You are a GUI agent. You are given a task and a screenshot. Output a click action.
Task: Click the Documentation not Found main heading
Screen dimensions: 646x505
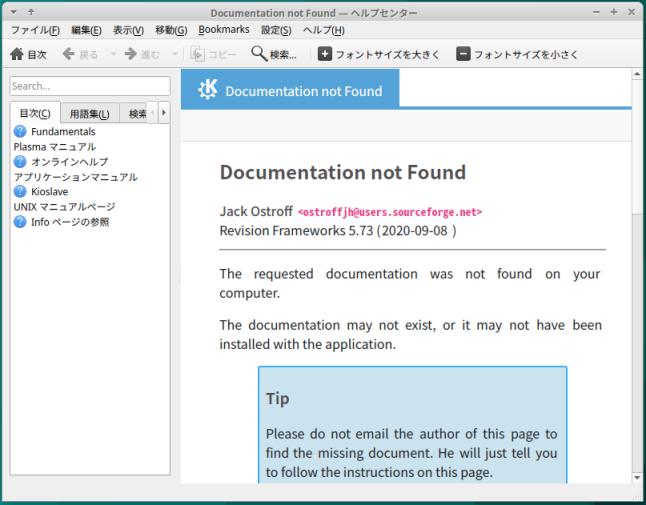click(x=343, y=172)
